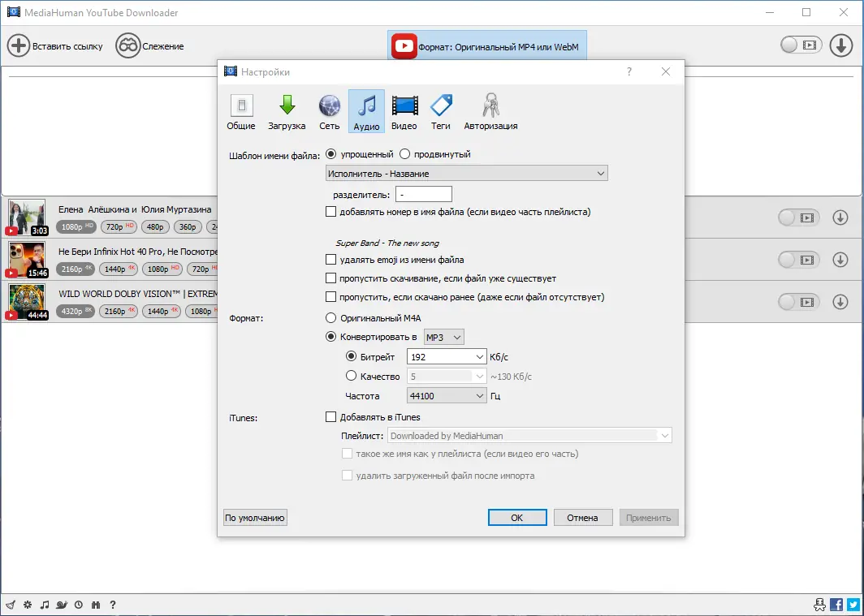Open the Общие settings tab
Viewport: 864px width, 616px height.
[x=241, y=112]
